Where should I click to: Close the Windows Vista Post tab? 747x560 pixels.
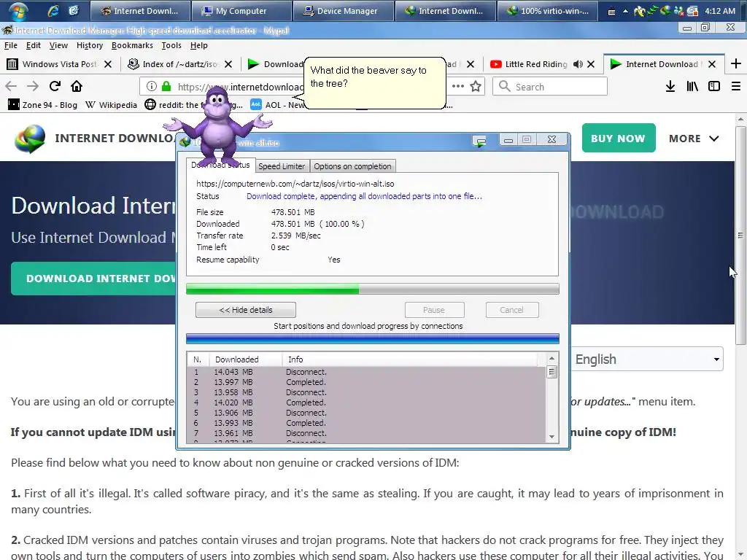tap(108, 64)
